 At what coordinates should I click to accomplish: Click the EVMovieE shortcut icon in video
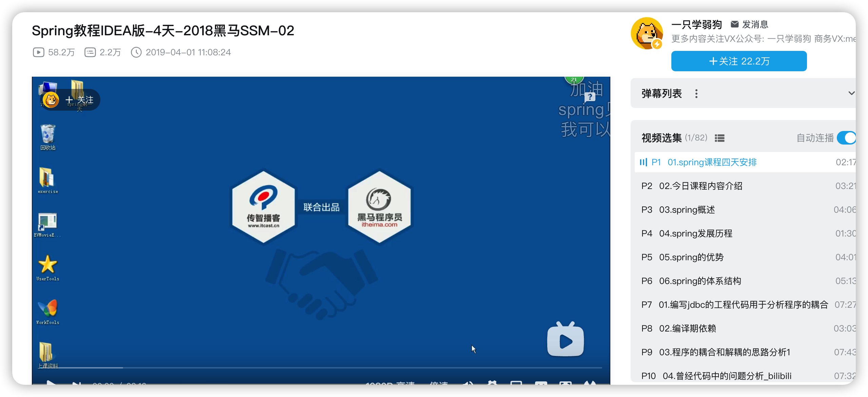(47, 225)
